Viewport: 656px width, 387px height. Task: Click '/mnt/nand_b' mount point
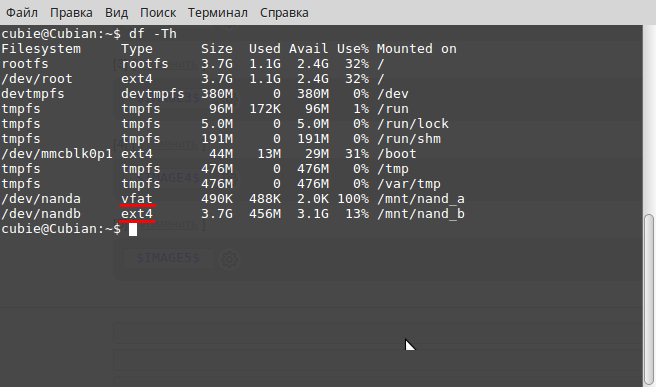(420, 214)
